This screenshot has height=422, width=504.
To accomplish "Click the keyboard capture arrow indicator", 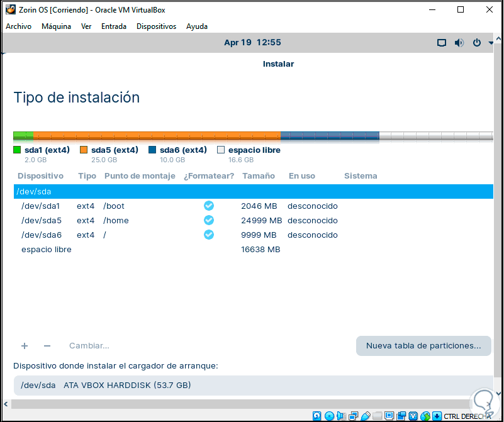I will point(437,416).
